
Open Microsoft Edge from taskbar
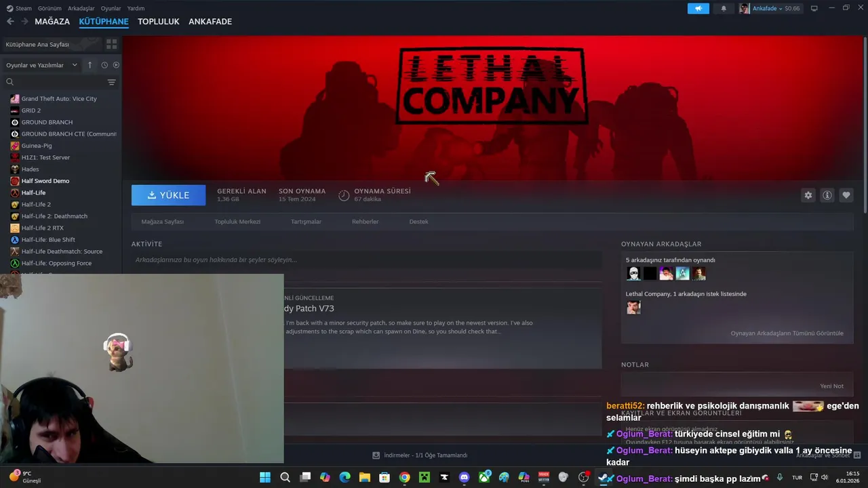pyautogui.click(x=344, y=477)
